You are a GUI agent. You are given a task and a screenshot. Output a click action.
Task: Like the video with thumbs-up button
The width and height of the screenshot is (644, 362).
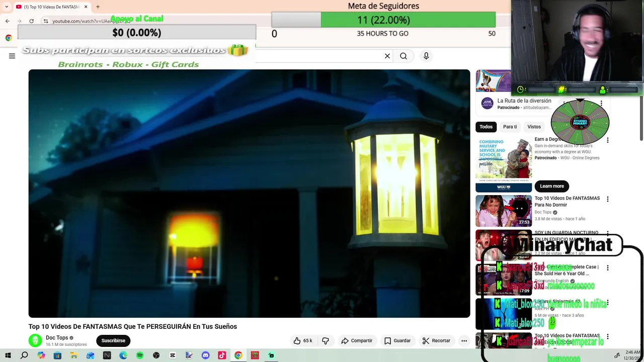click(303, 340)
